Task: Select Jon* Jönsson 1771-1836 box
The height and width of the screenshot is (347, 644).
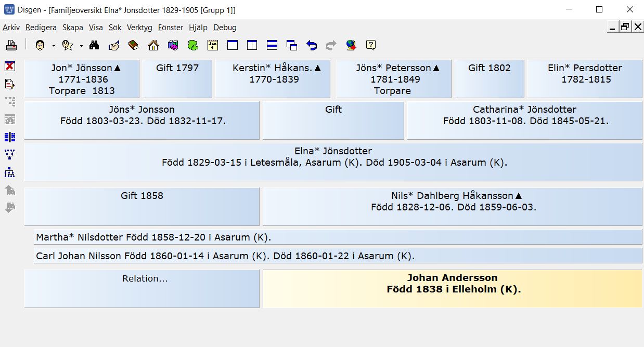Action: pos(82,79)
